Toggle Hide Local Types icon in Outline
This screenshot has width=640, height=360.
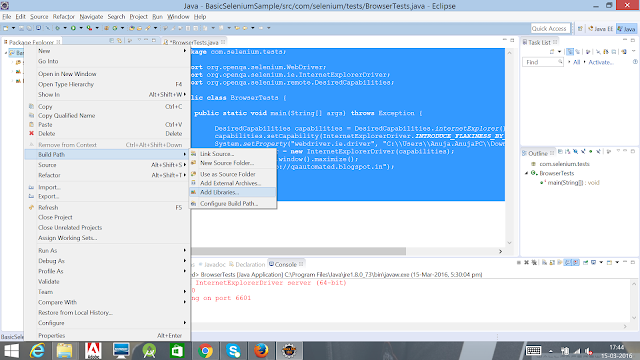pos(598,152)
